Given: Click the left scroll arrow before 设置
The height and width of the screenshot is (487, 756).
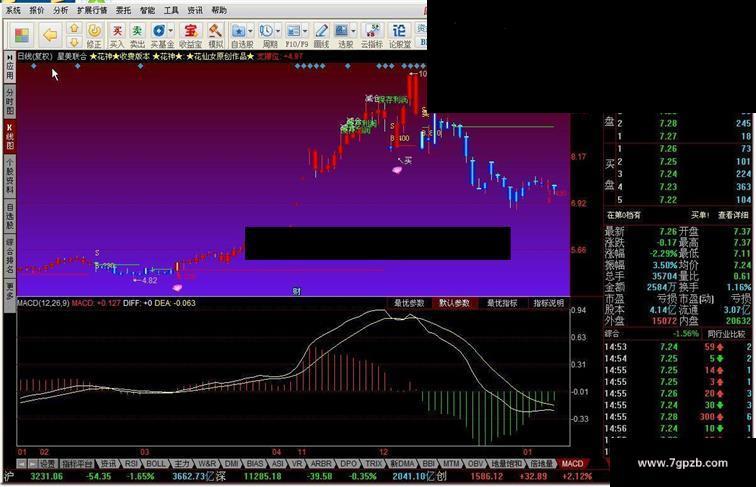Looking at the screenshot, I should coord(22,464).
